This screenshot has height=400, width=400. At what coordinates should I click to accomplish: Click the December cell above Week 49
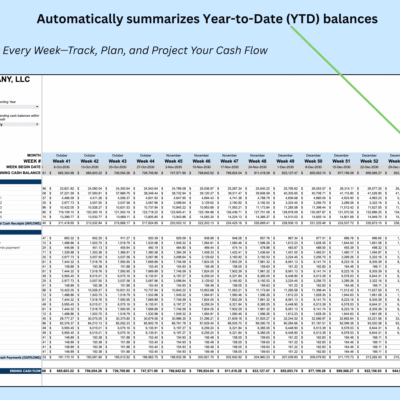coord(286,156)
